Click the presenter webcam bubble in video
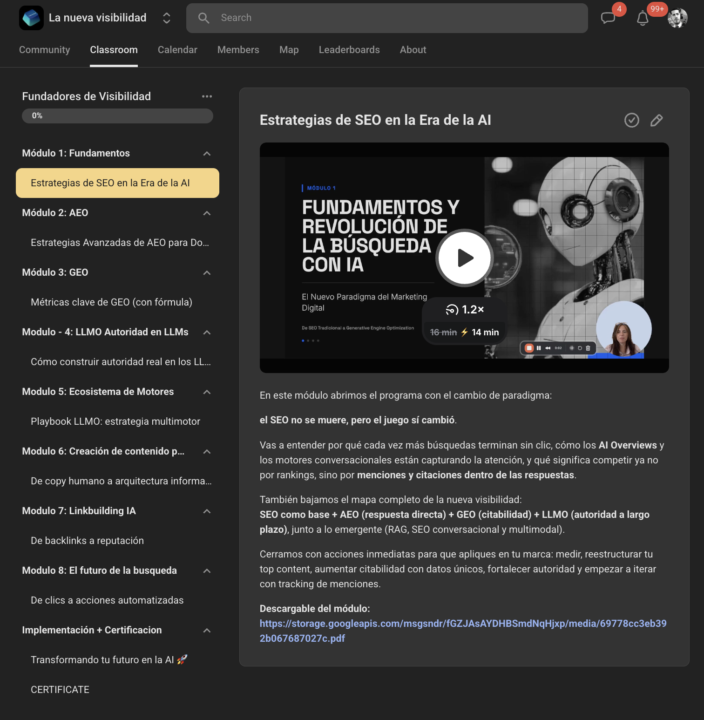Image resolution: width=704 pixels, height=720 pixels. [624, 329]
